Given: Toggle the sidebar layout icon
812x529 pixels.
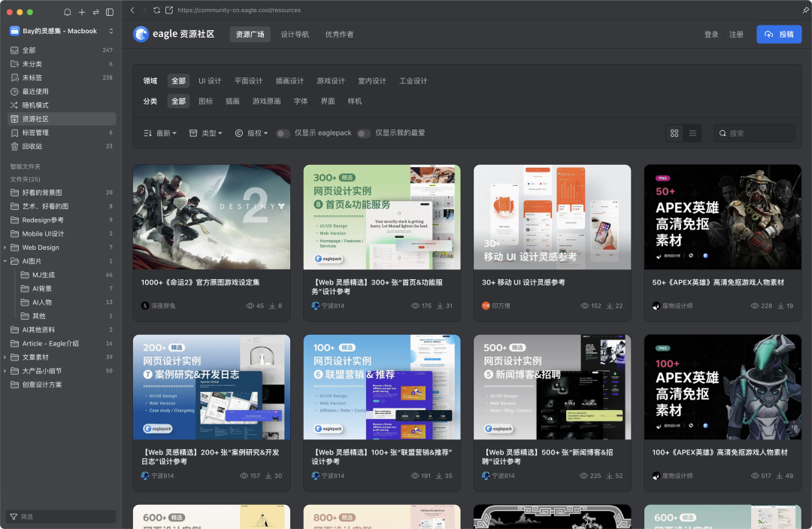Looking at the screenshot, I should [110, 12].
